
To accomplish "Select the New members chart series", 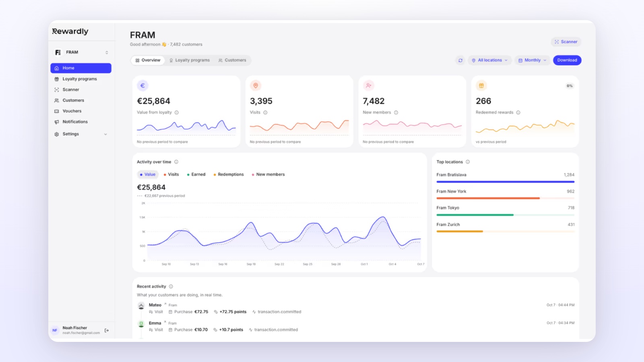I will pyautogui.click(x=268, y=175).
